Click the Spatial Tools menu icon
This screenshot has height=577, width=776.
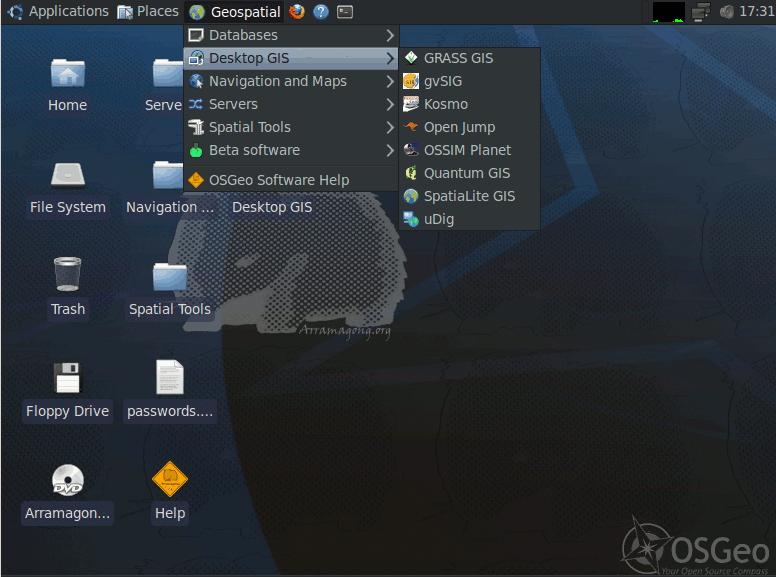pos(196,127)
